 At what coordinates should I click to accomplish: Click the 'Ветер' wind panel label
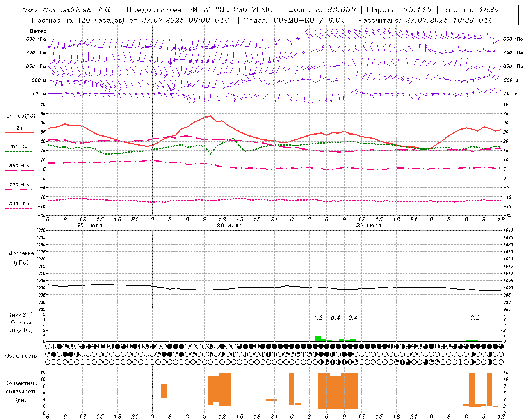pos(38,31)
